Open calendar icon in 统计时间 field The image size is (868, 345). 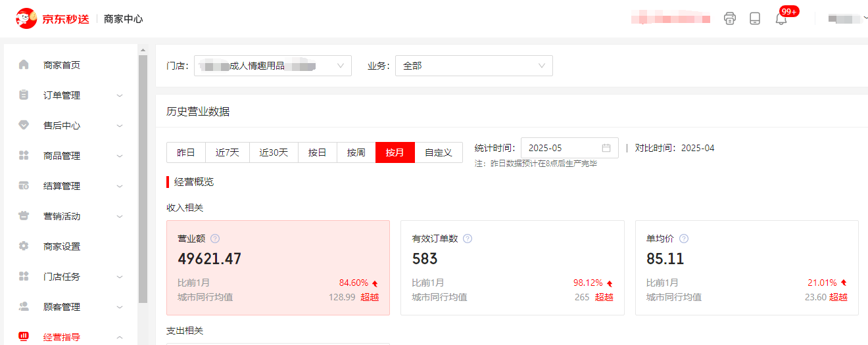(606, 148)
